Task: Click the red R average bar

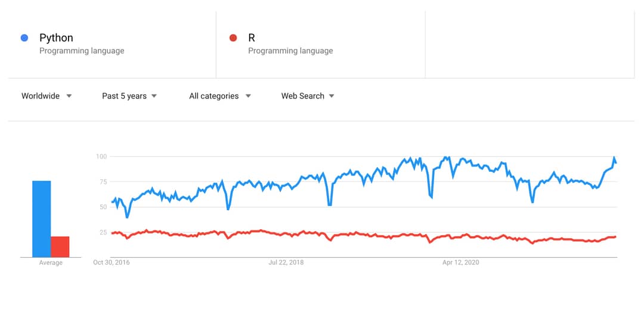Action: pos(60,246)
